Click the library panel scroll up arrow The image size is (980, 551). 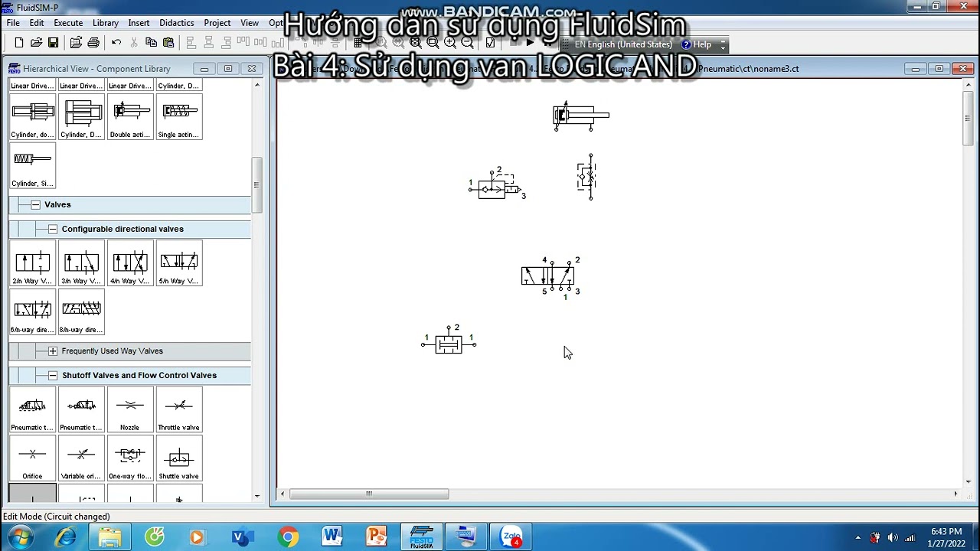pyautogui.click(x=256, y=84)
